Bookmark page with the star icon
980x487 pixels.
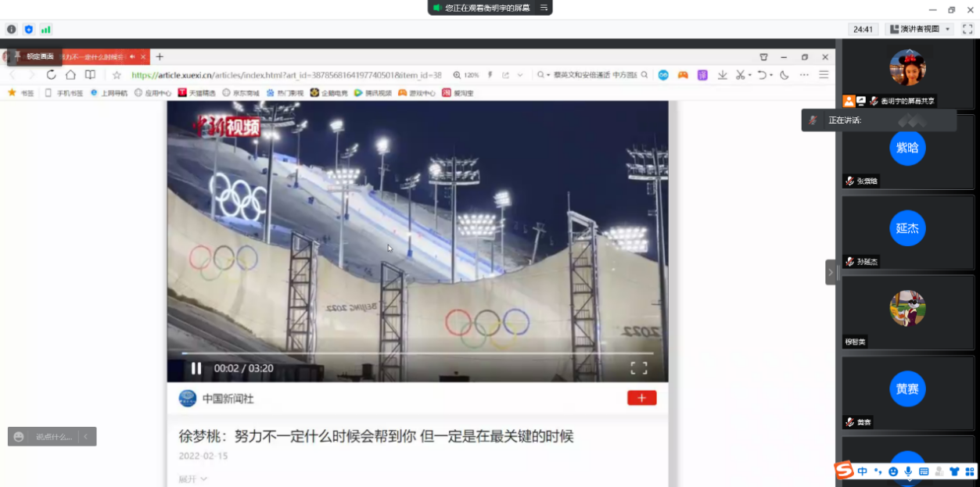[117, 75]
